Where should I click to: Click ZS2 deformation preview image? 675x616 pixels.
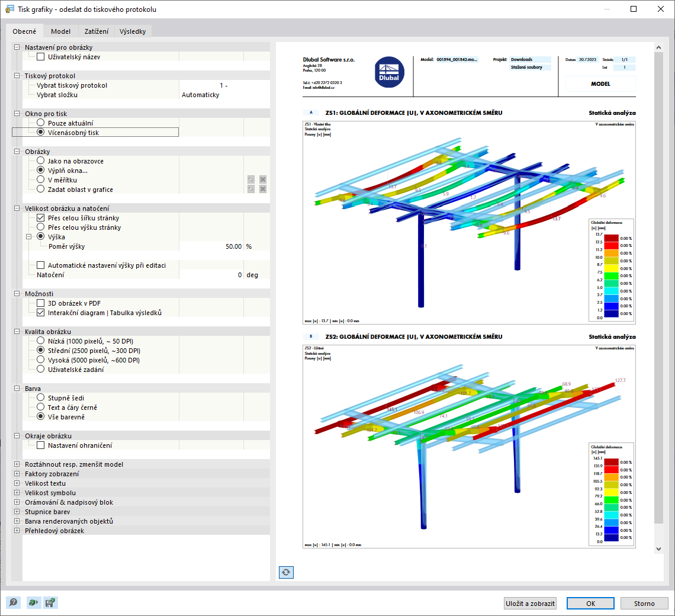coord(469,446)
